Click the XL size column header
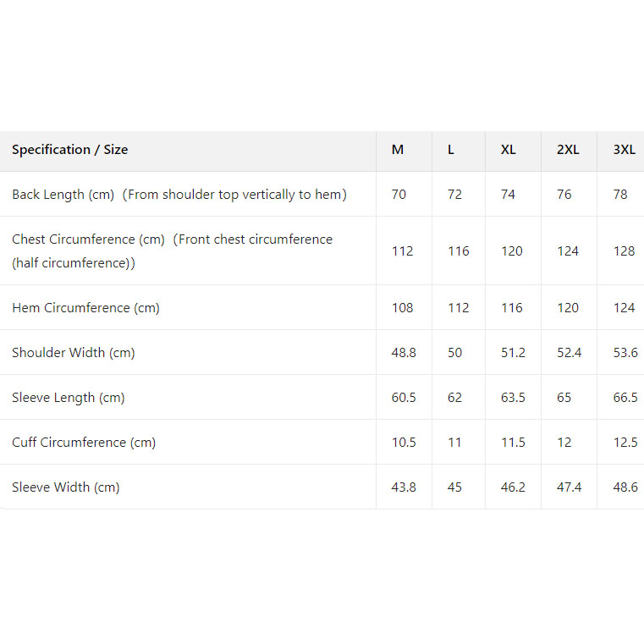The width and height of the screenshot is (644, 644). coord(508,150)
